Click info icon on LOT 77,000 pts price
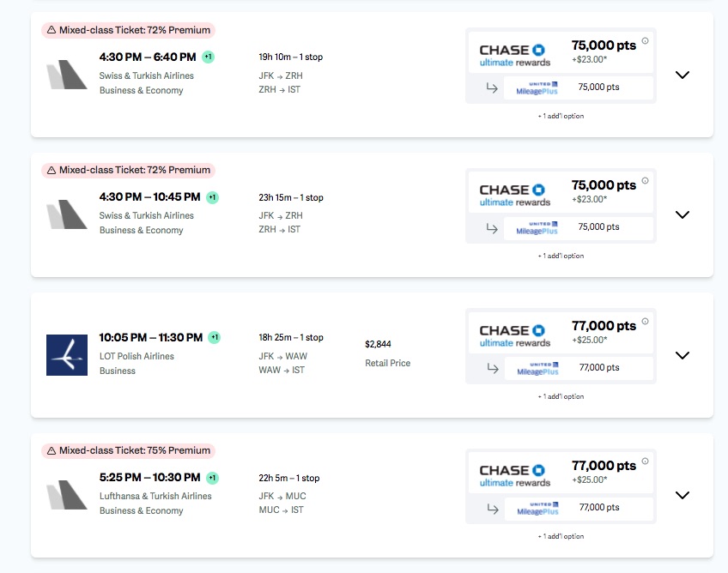 pyautogui.click(x=646, y=322)
